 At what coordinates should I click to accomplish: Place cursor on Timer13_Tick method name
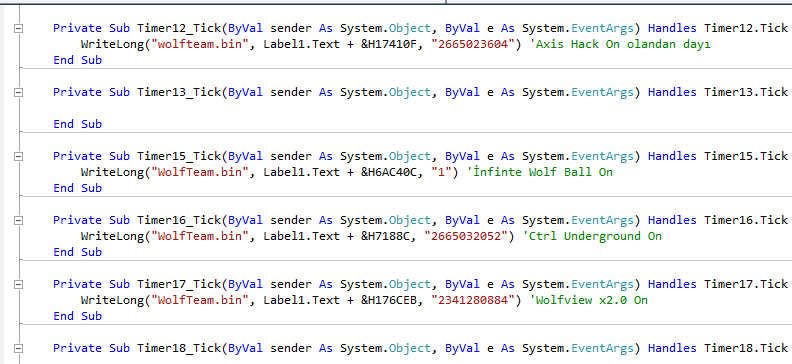(x=179, y=92)
